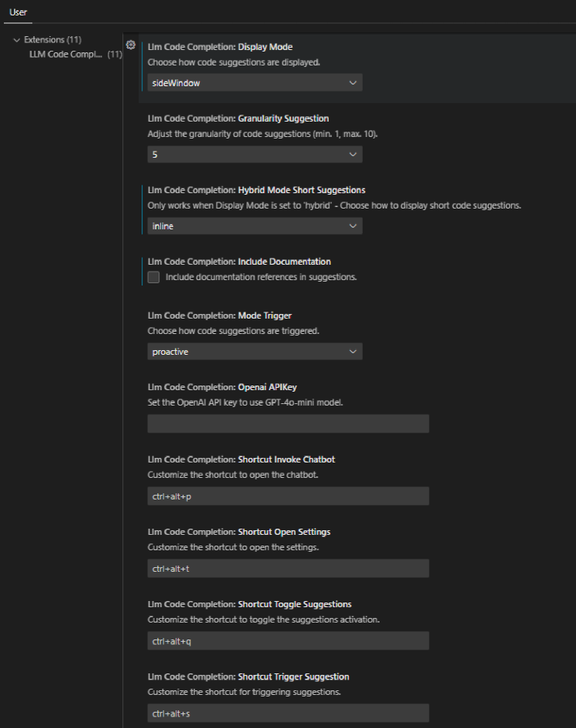Viewport: 576px width, 728px height.
Task: Enable the Include Documentation checkbox
Action: tap(153, 277)
